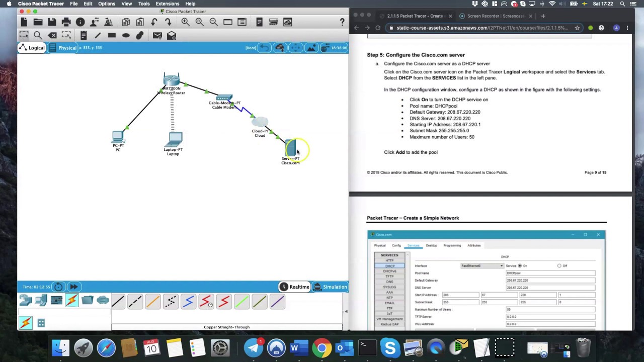Viewport: 644px width, 362px height.
Task: Switch to Simulation mode
Action: tap(330, 287)
